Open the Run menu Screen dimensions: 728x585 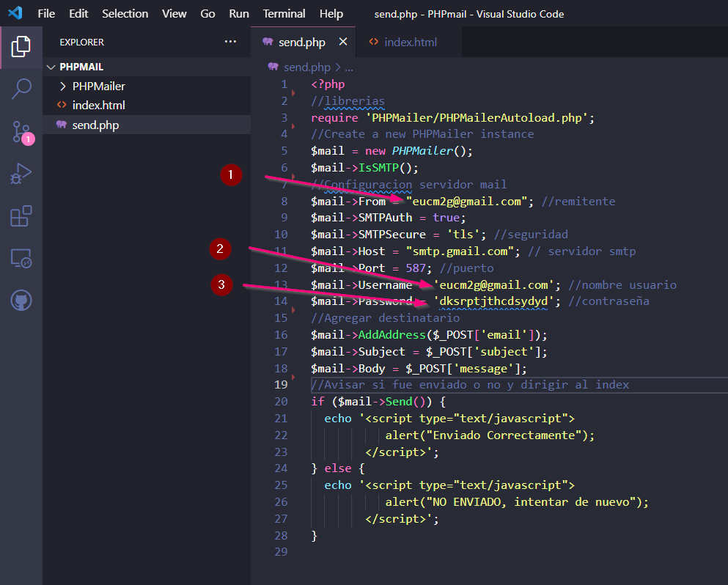click(x=239, y=14)
